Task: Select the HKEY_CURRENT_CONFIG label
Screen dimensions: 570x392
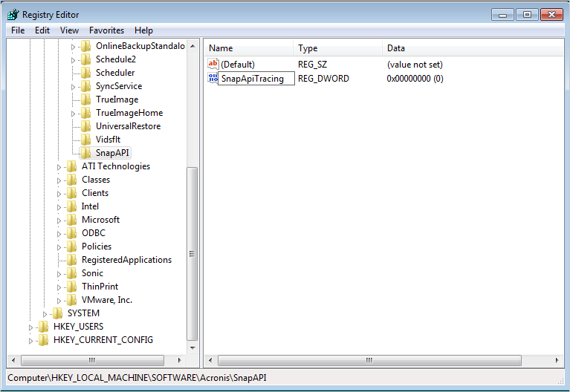Action: (103, 340)
